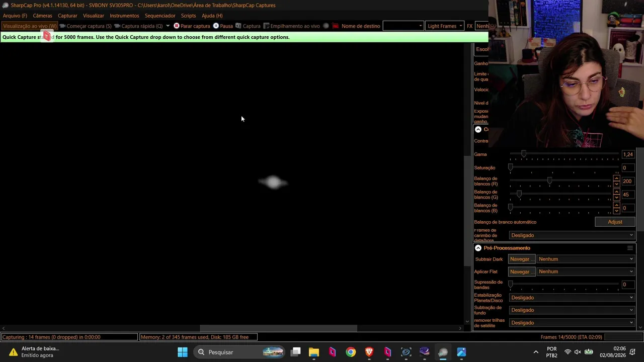Open the Instrumentos menu
The height and width of the screenshot is (362, 644).
(x=124, y=16)
